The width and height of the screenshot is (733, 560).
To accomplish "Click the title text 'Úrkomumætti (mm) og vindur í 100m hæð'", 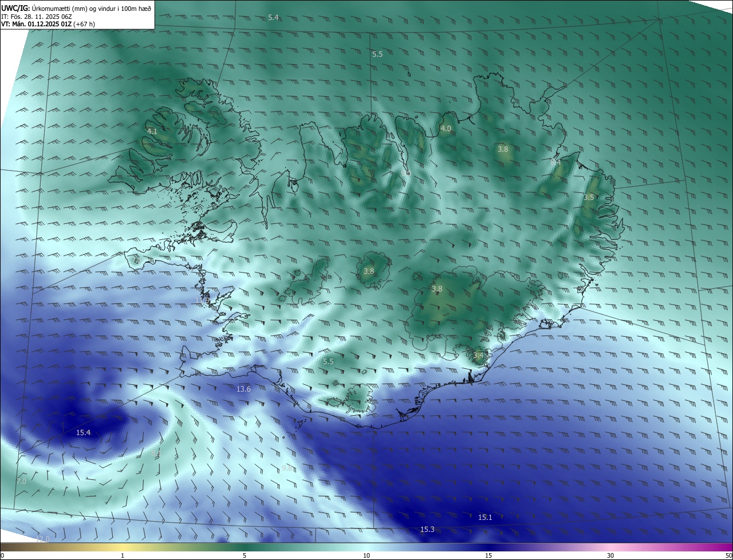I will click(92, 7).
